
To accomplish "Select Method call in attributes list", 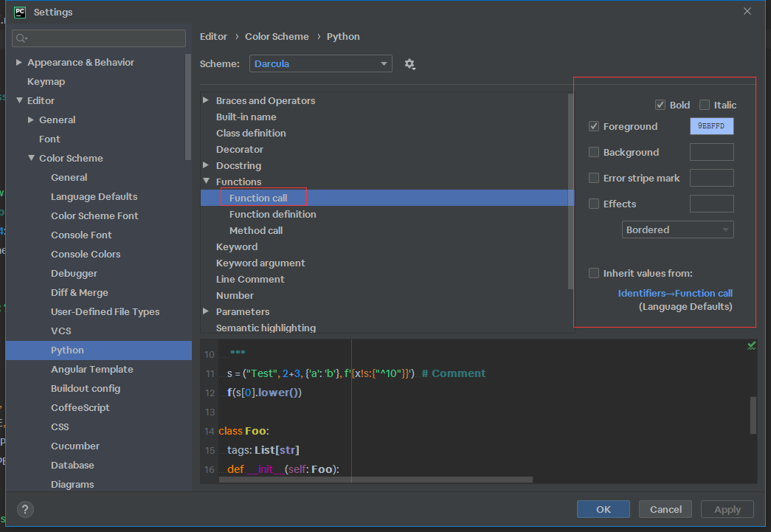I will pos(256,231).
